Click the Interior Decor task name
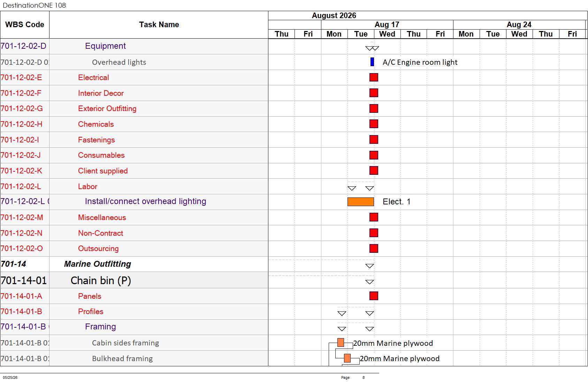The image size is (588, 382). pos(101,93)
